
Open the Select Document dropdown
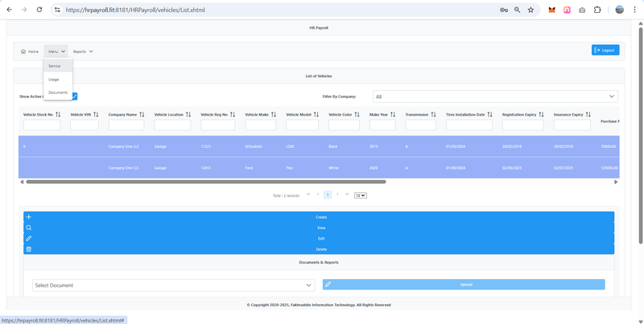(x=174, y=285)
